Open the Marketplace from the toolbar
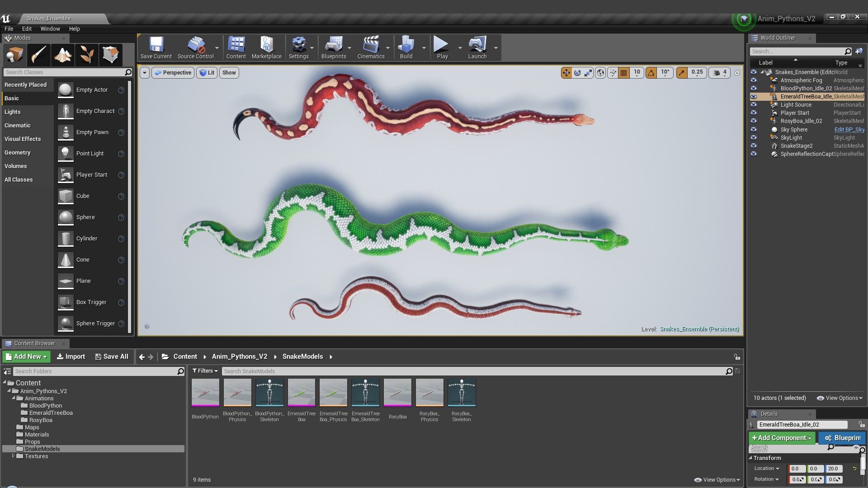This screenshot has width=868, height=488. pyautogui.click(x=267, y=47)
